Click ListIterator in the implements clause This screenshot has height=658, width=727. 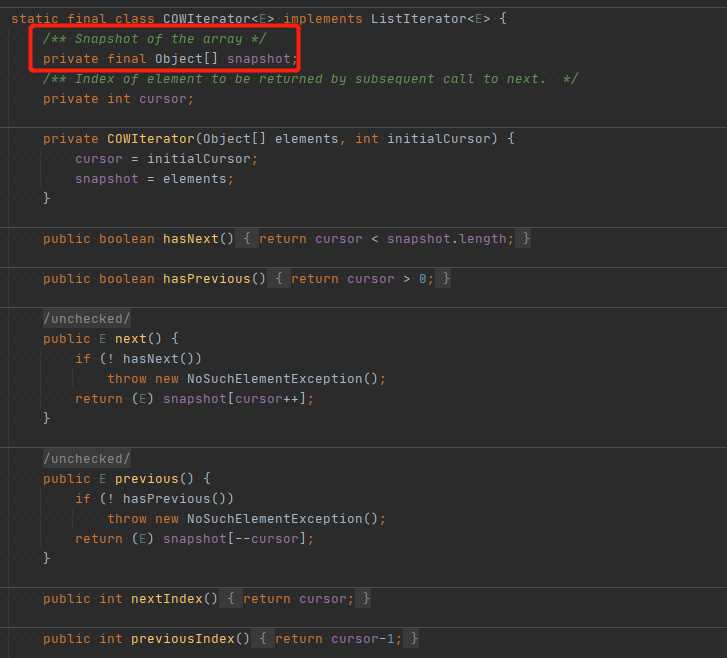pos(419,19)
